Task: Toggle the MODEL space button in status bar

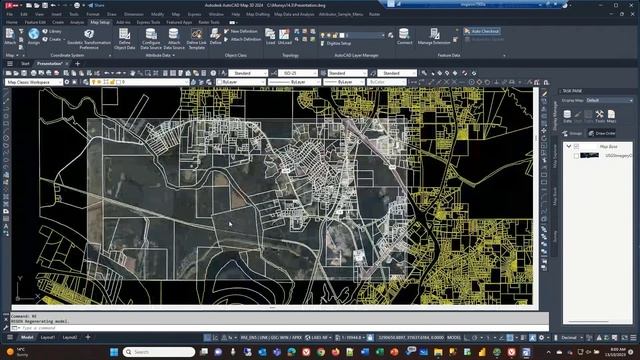Action: (454, 338)
